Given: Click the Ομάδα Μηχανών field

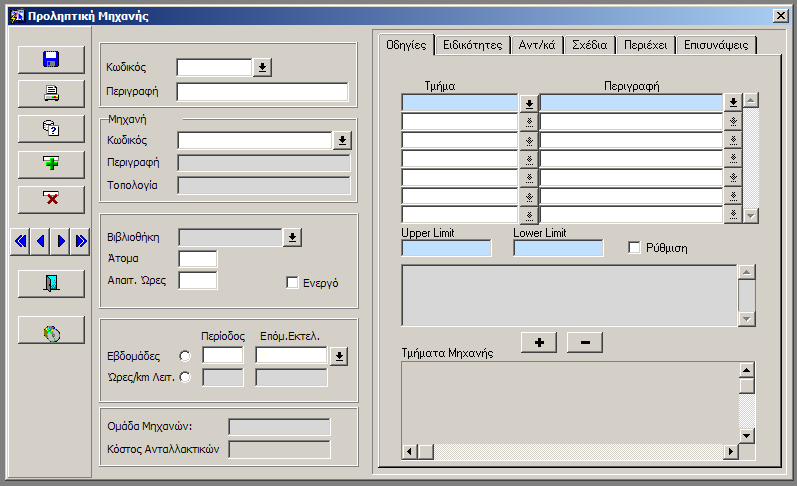Looking at the screenshot, I should coord(279,427).
